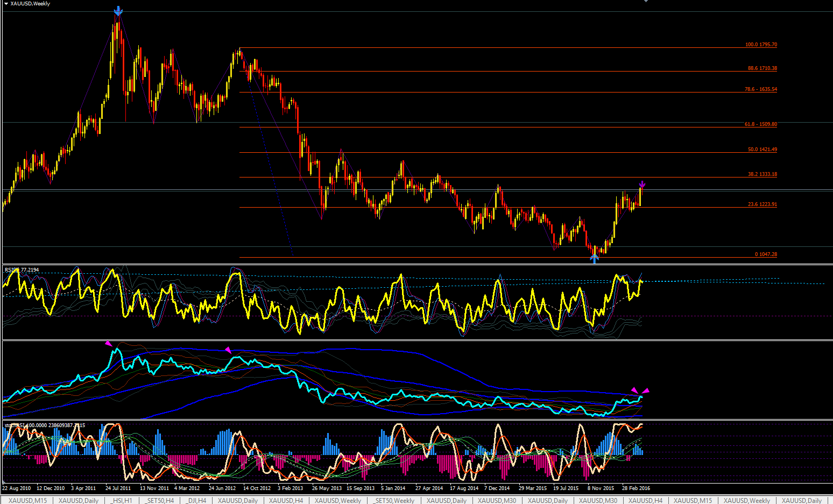Click the '24 Jul 2011' date label

click(118, 488)
